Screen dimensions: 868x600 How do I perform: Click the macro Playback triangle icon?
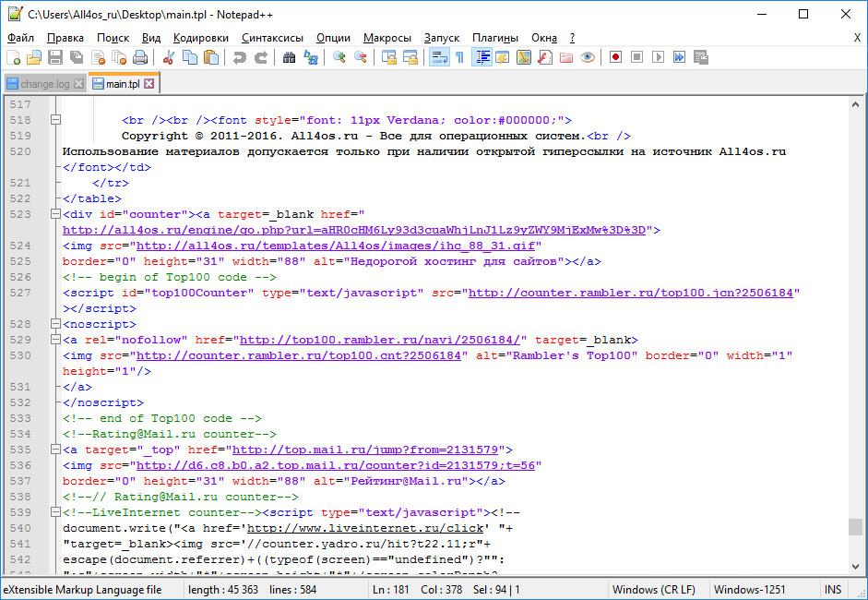click(658, 57)
